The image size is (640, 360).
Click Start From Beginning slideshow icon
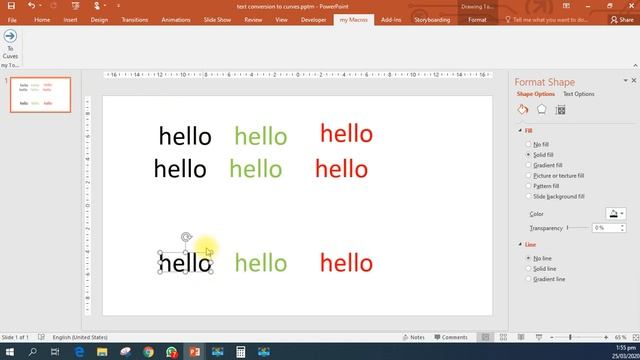pos(76,6)
